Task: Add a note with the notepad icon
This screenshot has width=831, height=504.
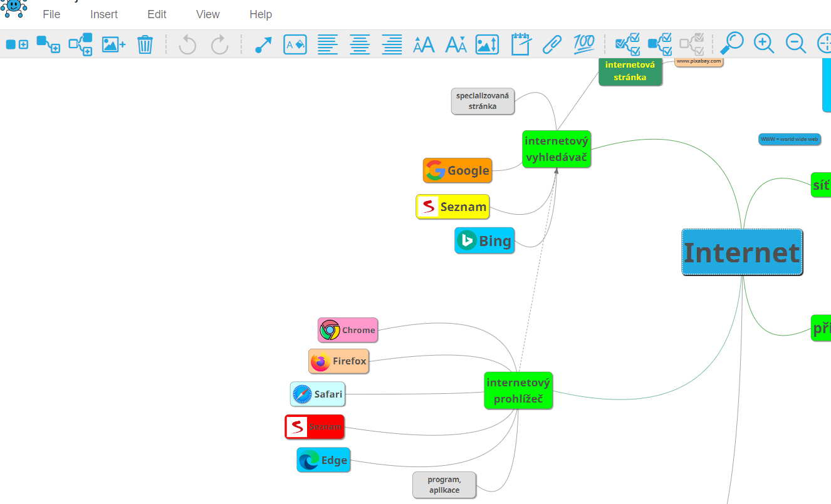Action: coord(521,44)
